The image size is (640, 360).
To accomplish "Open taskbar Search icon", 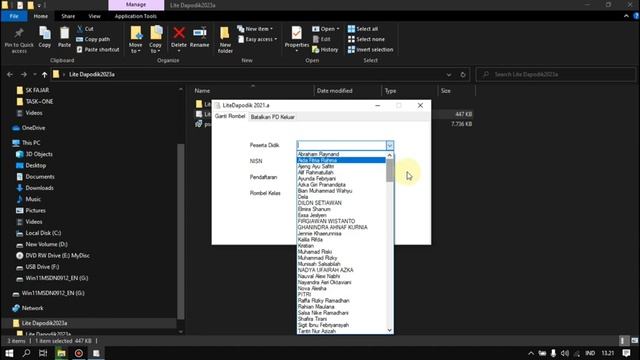I will pyautogui.click(x=26, y=353).
